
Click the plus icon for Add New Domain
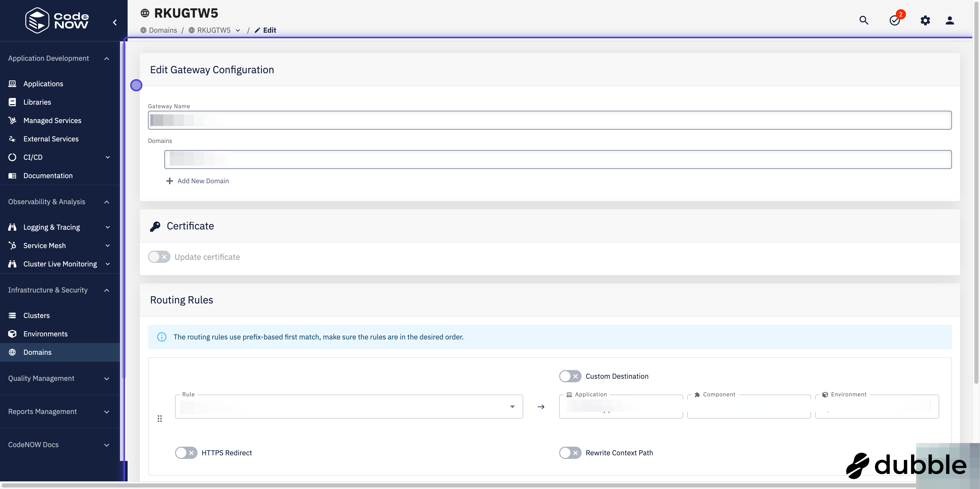[170, 181]
